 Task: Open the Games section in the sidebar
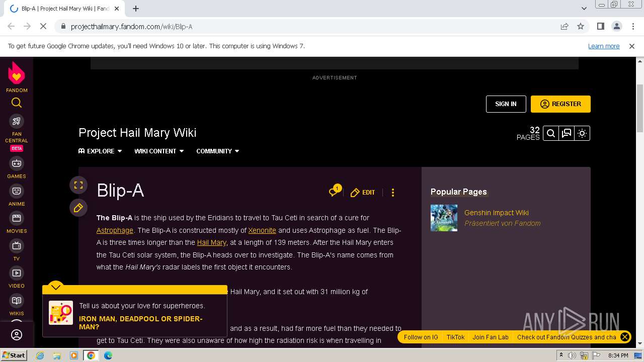coord(17,168)
